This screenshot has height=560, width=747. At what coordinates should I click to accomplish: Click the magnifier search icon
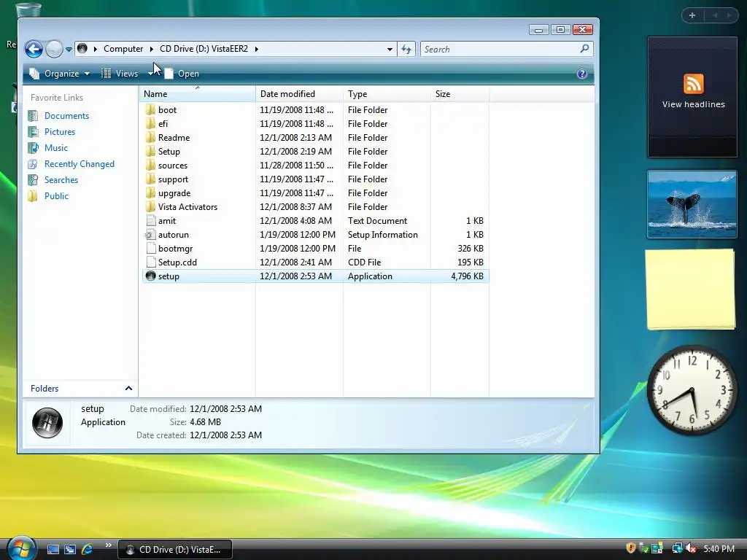point(584,49)
